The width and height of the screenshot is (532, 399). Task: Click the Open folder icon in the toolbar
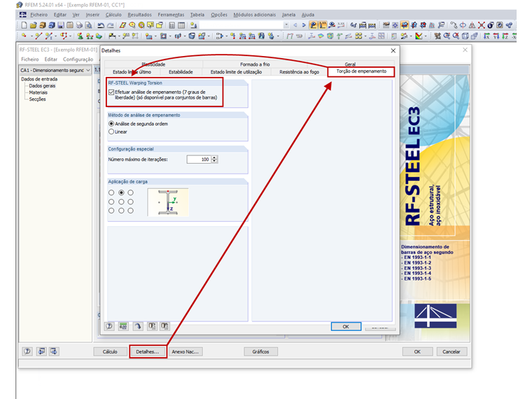click(34, 25)
